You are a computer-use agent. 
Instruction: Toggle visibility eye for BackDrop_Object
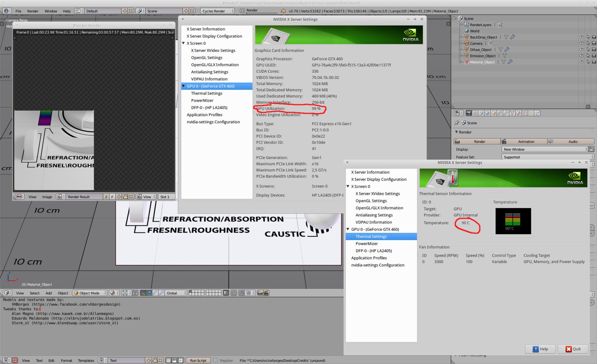click(581, 37)
